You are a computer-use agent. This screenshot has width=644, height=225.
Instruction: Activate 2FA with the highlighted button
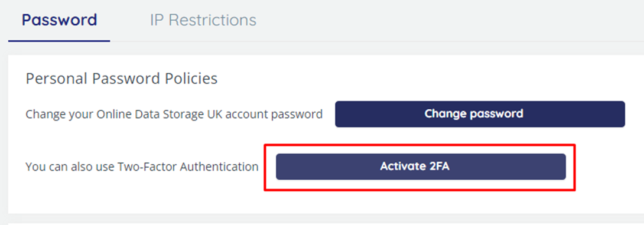point(421,167)
